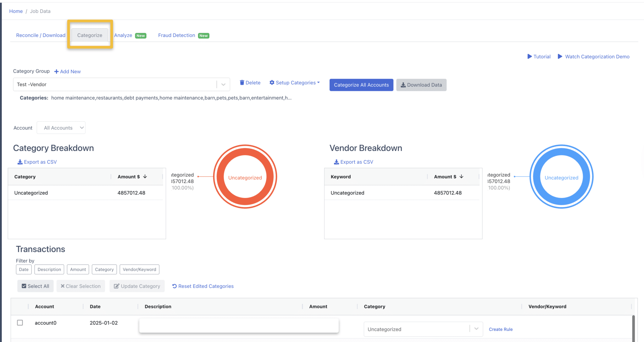Click the account0 description field
This screenshot has width=644, height=342.
click(239, 325)
